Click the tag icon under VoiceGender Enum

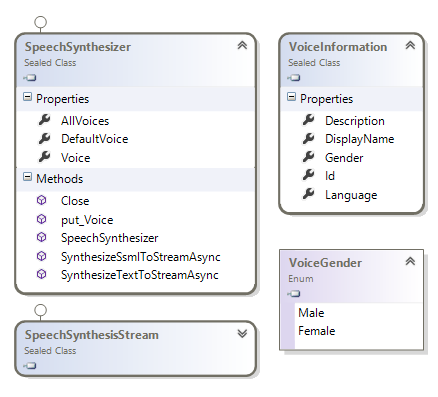pos(294,294)
